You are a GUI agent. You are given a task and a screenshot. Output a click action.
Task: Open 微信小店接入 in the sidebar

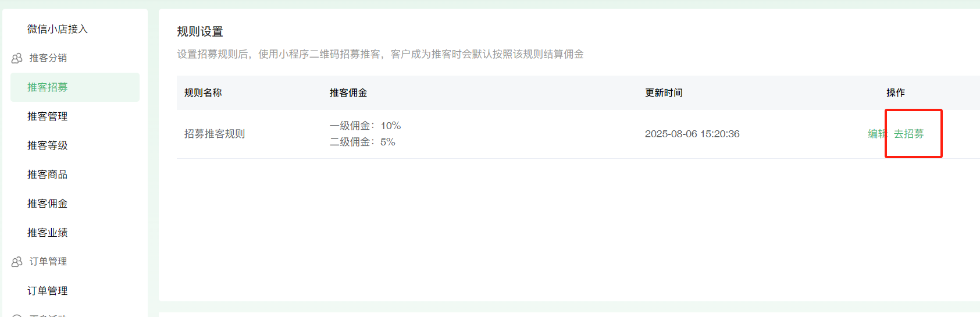tap(58, 29)
